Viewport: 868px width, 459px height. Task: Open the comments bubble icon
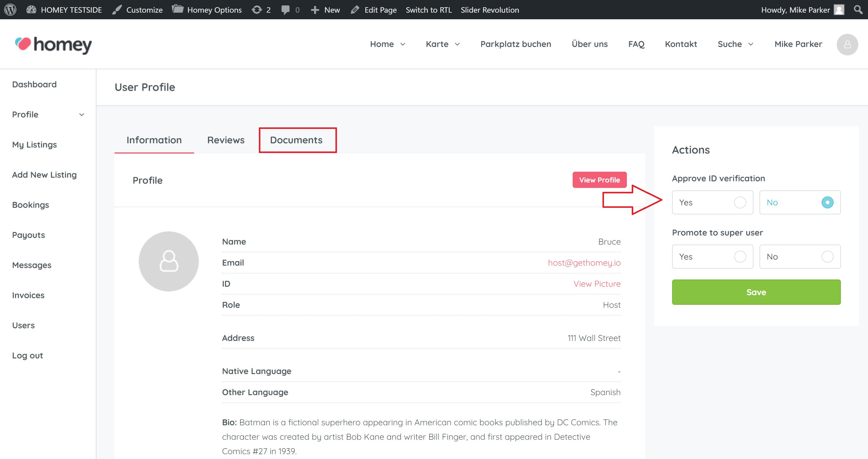coord(285,10)
